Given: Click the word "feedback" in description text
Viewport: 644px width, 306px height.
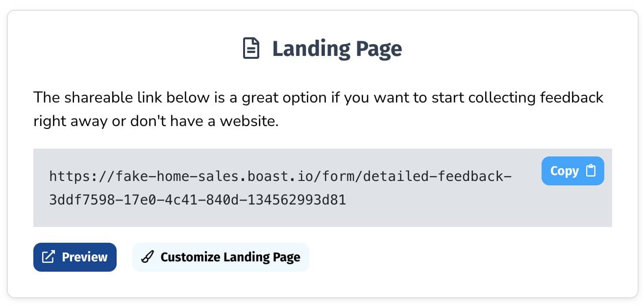Looking at the screenshot, I should [571, 98].
